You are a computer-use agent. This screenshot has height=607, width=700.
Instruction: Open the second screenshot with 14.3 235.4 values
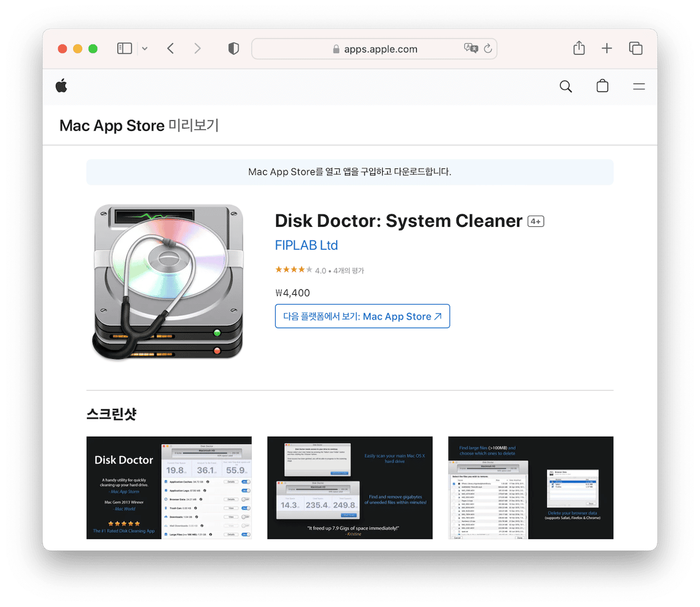[350, 488]
